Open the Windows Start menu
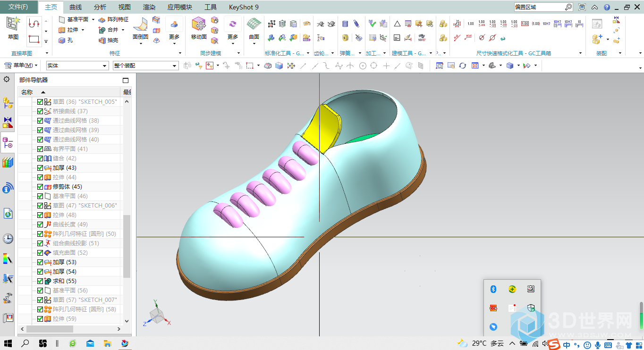644x350 pixels. pyautogui.click(x=8, y=343)
